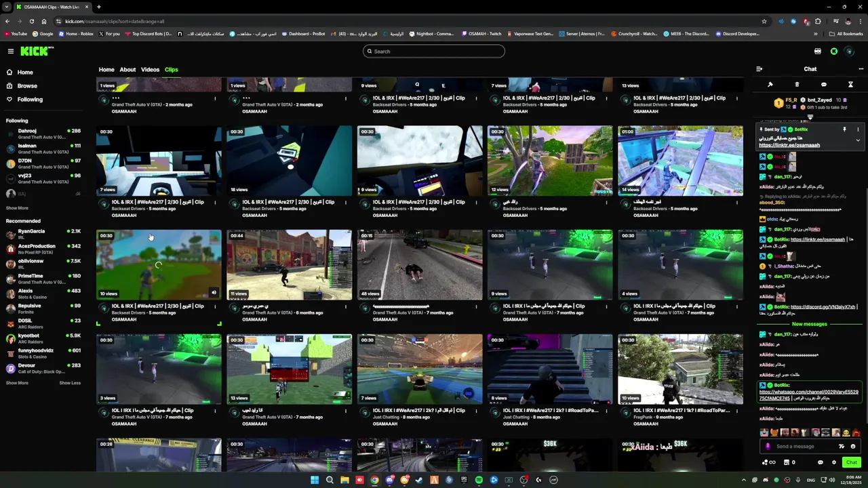Click the ENG language indicator in the taskbar
Viewport: 868px width, 488px height.
click(x=811, y=480)
